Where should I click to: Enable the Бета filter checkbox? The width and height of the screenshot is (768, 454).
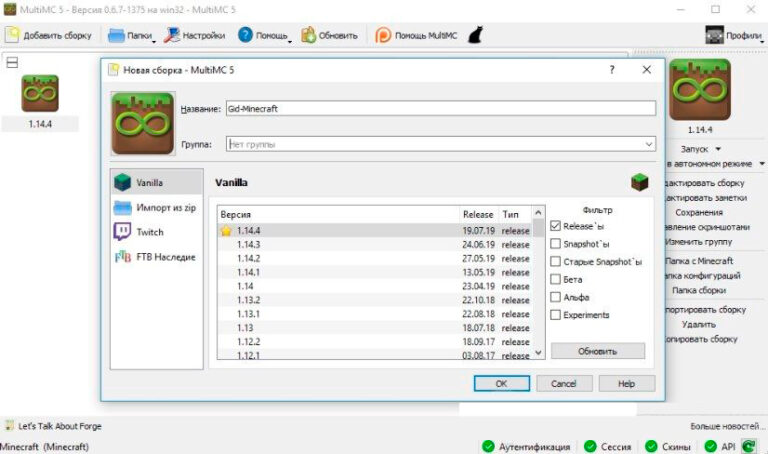[x=555, y=279]
